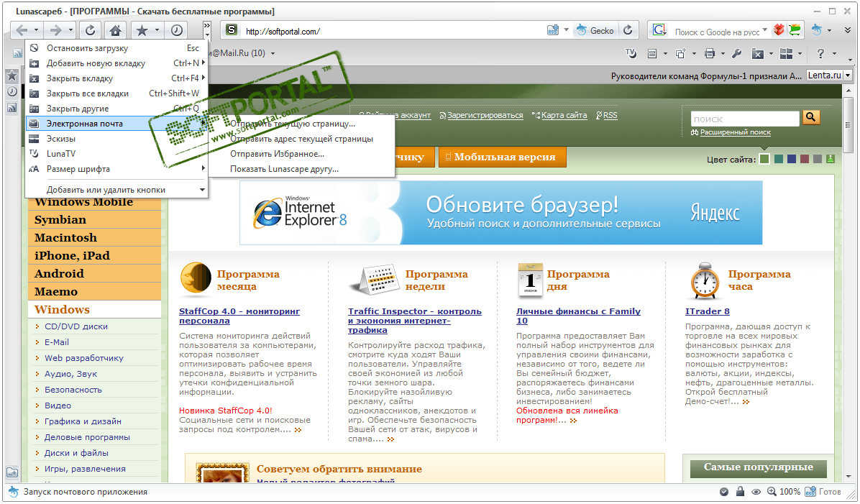Open the History clock toolbar button

pos(177,30)
